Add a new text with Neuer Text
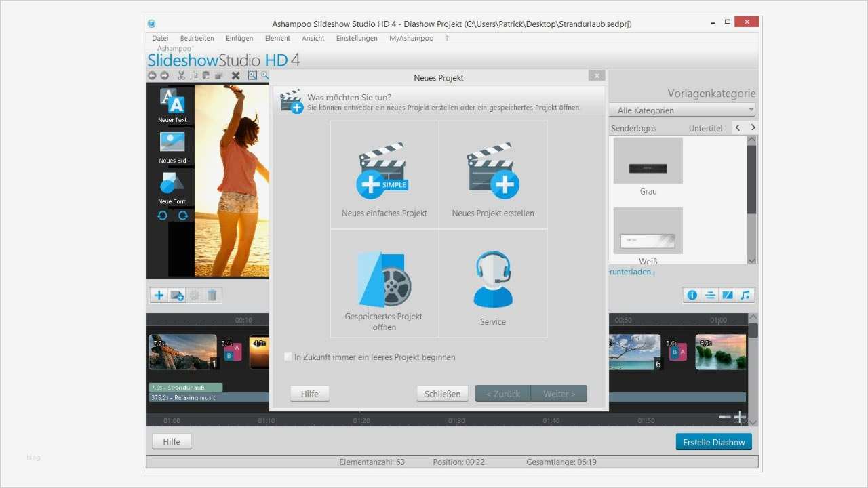Screen dimensions: 868x488 point(172,106)
